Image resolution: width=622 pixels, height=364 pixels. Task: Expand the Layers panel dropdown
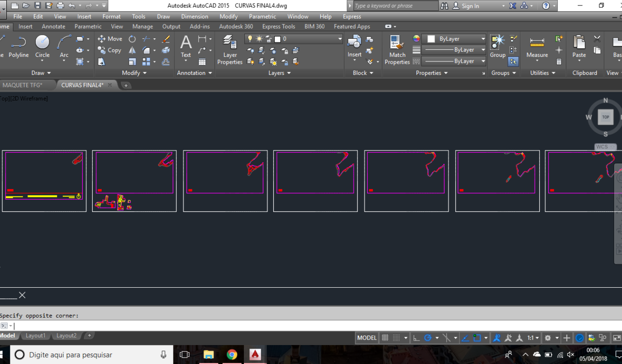[x=280, y=73]
